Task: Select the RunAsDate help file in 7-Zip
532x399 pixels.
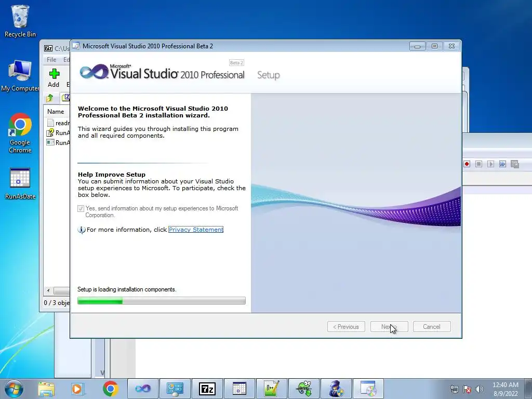Action: click(x=58, y=132)
